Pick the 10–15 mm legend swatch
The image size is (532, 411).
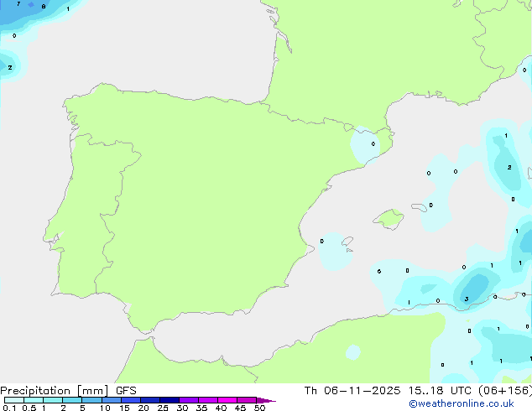point(112,400)
